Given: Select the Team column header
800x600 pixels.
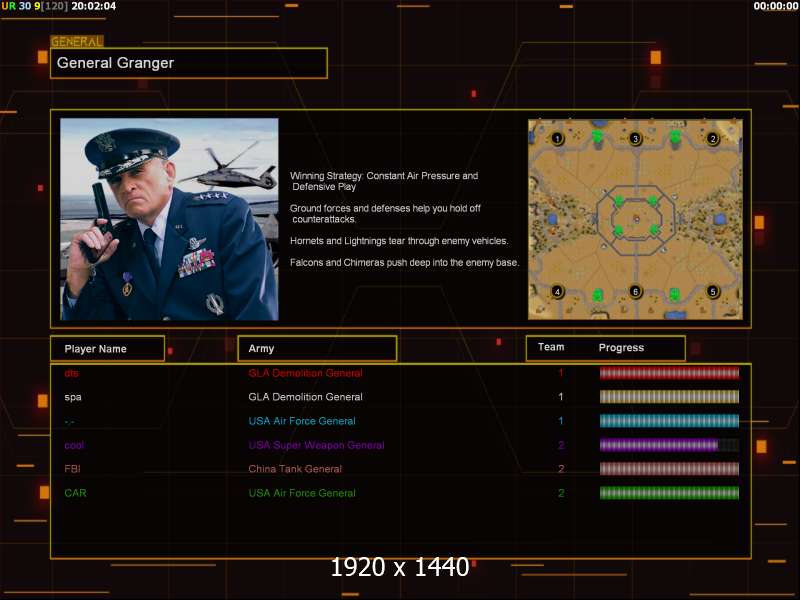Looking at the screenshot, I should [551, 347].
